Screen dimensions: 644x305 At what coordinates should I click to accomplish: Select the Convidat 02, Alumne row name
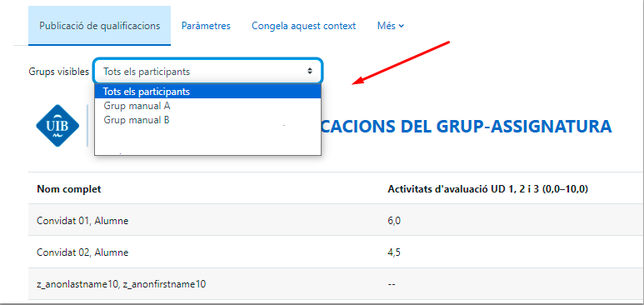82,252
